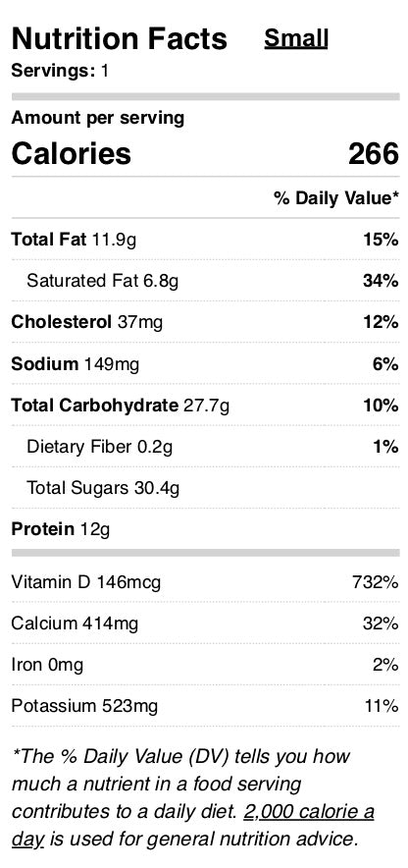Select the Iron 0mg row
The image size is (408, 868).
tap(205, 665)
